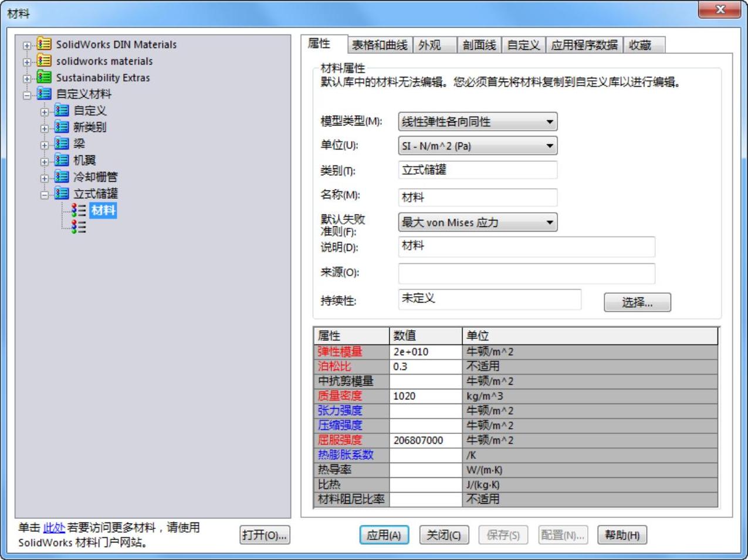Click the 机翼 category folder icon
The width and height of the screenshot is (748, 560).
pyautogui.click(x=62, y=159)
